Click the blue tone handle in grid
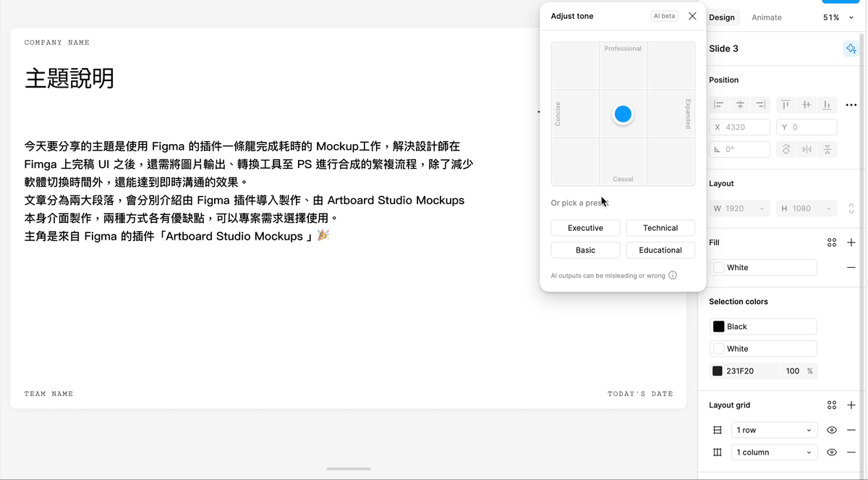Viewport: 868px width, 480px height. pyautogui.click(x=623, y=114)
